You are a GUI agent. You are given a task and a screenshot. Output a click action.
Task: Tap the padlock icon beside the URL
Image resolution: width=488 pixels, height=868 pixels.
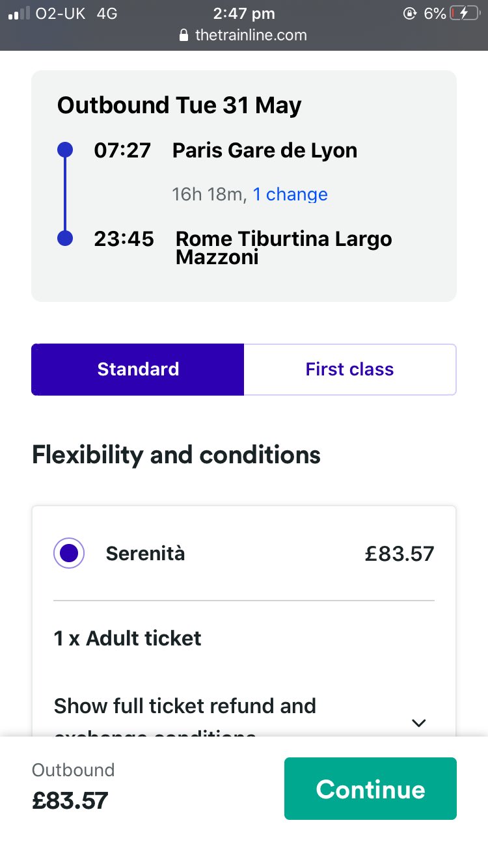coord(184,35)
